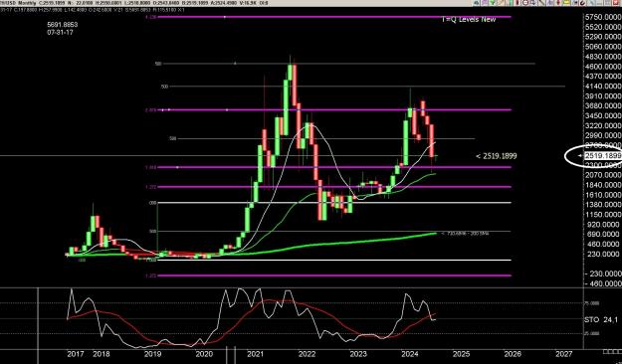Click the 1380.0000 price axis label
The height and width of the screenshot is (364, 622).
pyautogui.click(x=604, y=205)
